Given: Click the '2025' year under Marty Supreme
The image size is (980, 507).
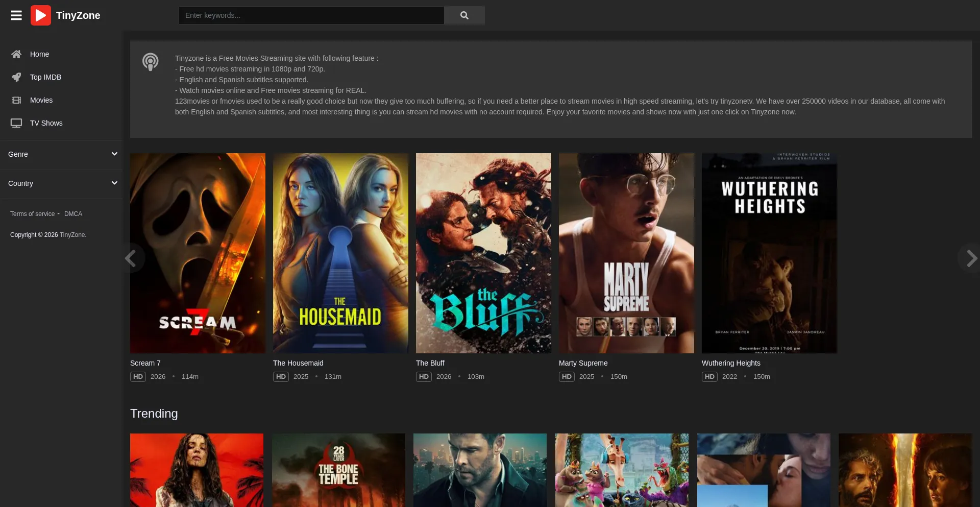Looking at the screenshot, I should (x=586, y=377).
